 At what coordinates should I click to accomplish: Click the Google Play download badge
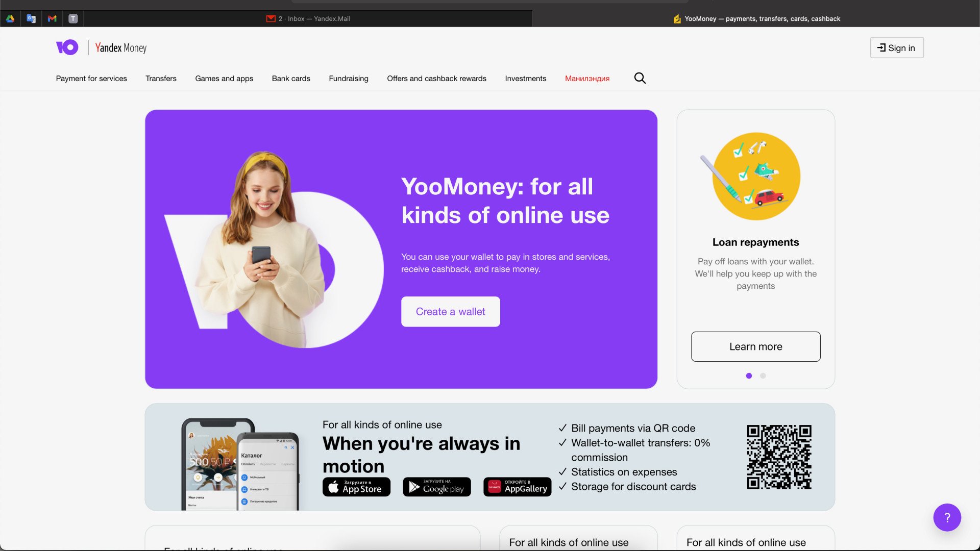437,487
